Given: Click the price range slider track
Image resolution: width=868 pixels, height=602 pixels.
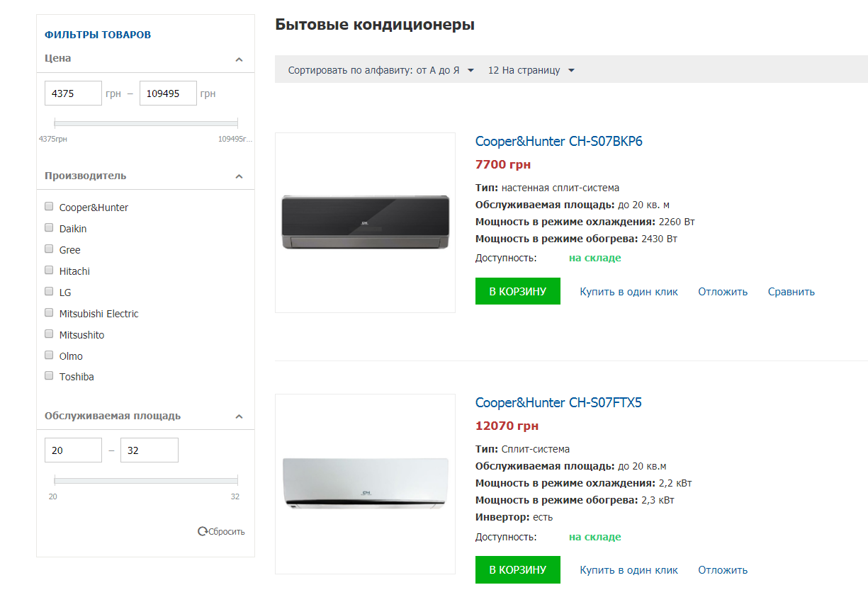Looking at the screenshot, I should pyautogui.click(x=146, y=123).
